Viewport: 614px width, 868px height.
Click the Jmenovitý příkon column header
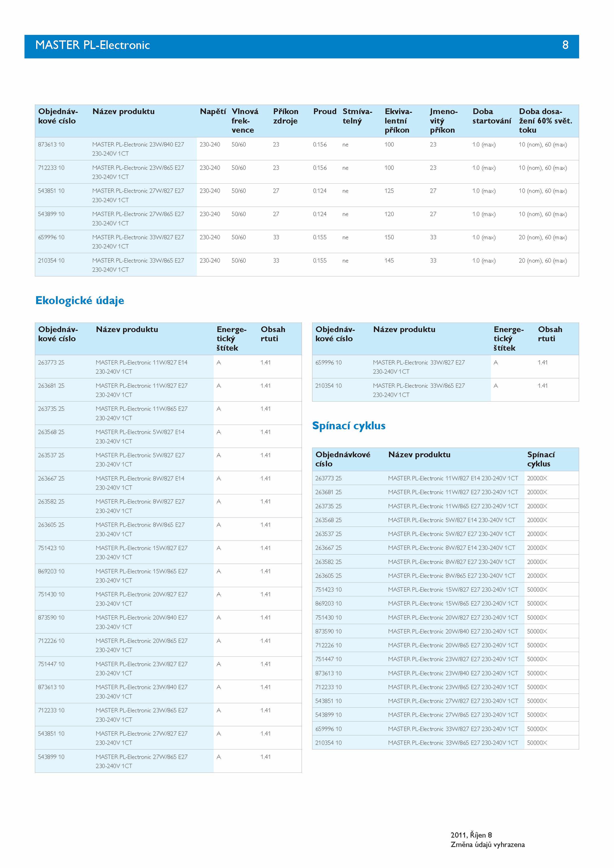pos(444,121)
